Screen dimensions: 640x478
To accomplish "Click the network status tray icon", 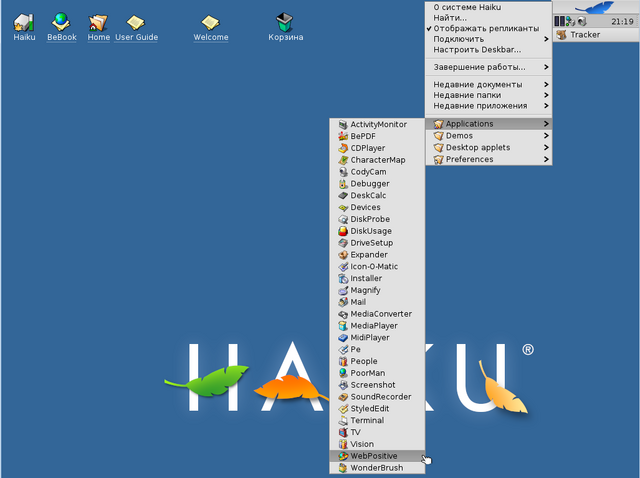I will point(570,21).
